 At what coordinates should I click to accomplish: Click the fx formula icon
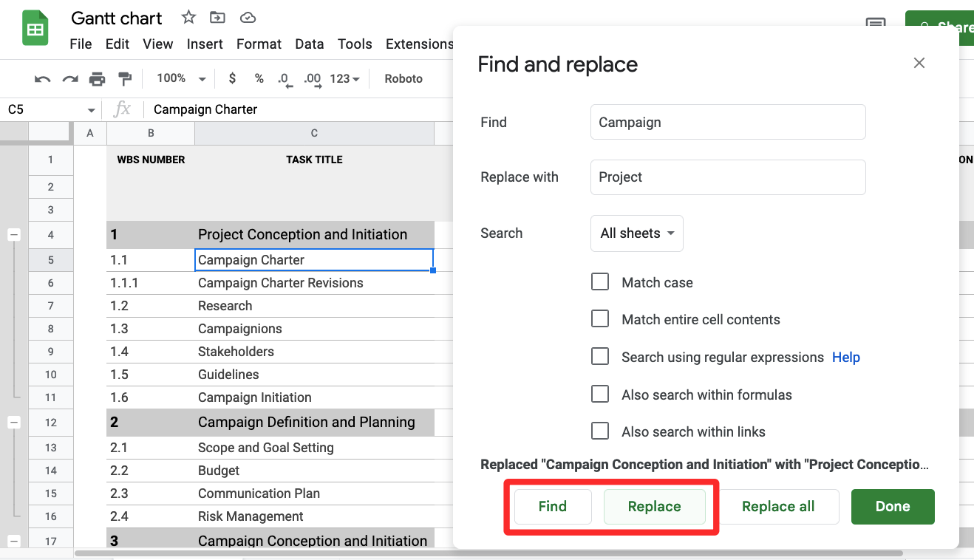pyautogui.click(x=122, y=109)
